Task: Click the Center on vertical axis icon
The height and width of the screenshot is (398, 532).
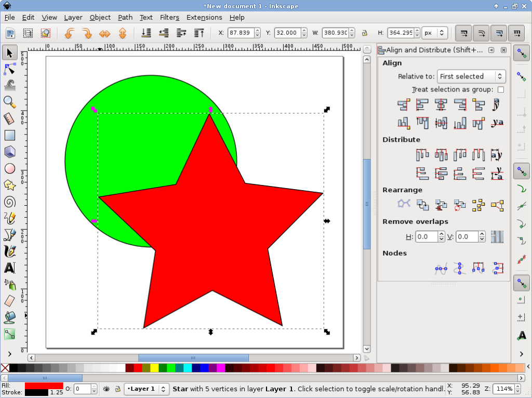Action: click(x=441, y=104)
